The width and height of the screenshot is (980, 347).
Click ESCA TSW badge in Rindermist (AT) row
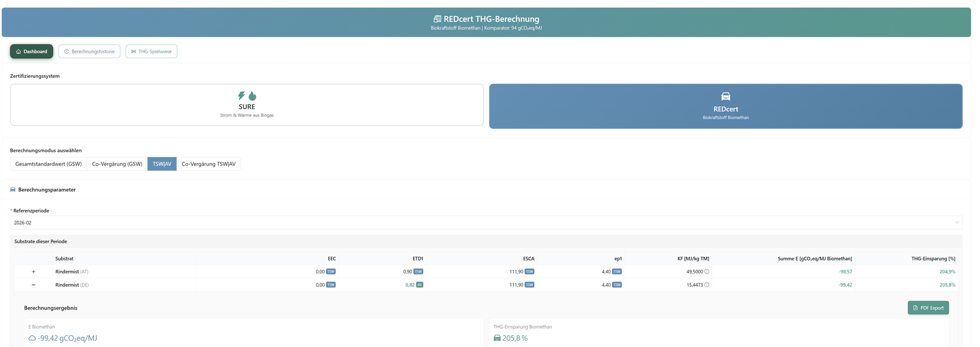[529, 272]
